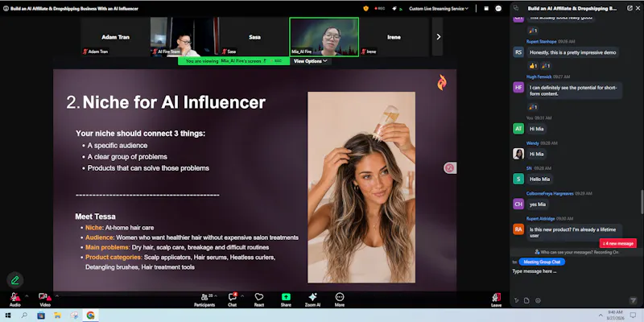Toggle thumbs-up reaction on Rupert Stanhope's message
Screen dimensions: 644x322
533,66
